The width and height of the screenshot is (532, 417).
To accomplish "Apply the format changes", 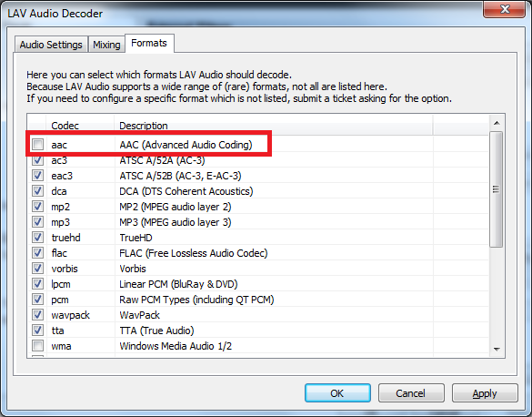I will [x=485, y=393].
